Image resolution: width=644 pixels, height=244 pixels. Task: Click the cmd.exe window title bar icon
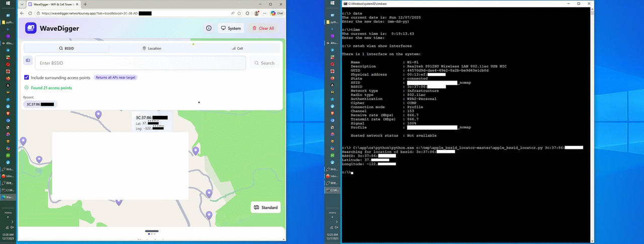(x=345, y=4)
